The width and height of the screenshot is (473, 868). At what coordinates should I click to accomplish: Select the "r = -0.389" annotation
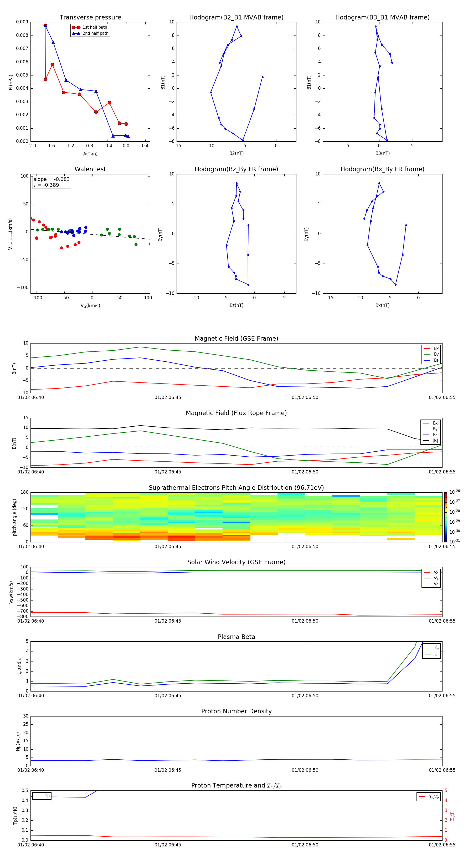(47, 185)
